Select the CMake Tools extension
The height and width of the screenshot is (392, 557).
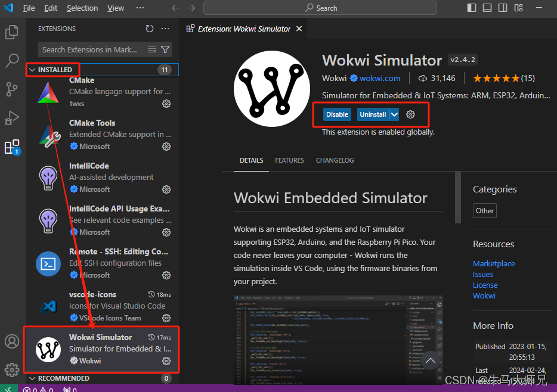pos(103,135)
